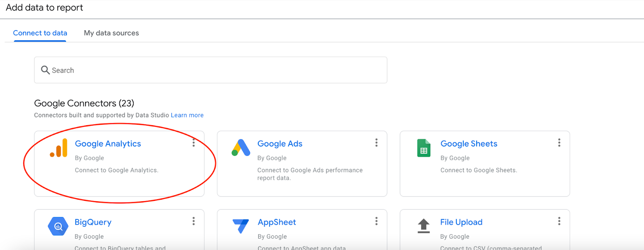Image resolution: width=644 pixels, height=250 pixels.
Task: Switch to the Connect to data tab
Action: click(x=40, y=33)
